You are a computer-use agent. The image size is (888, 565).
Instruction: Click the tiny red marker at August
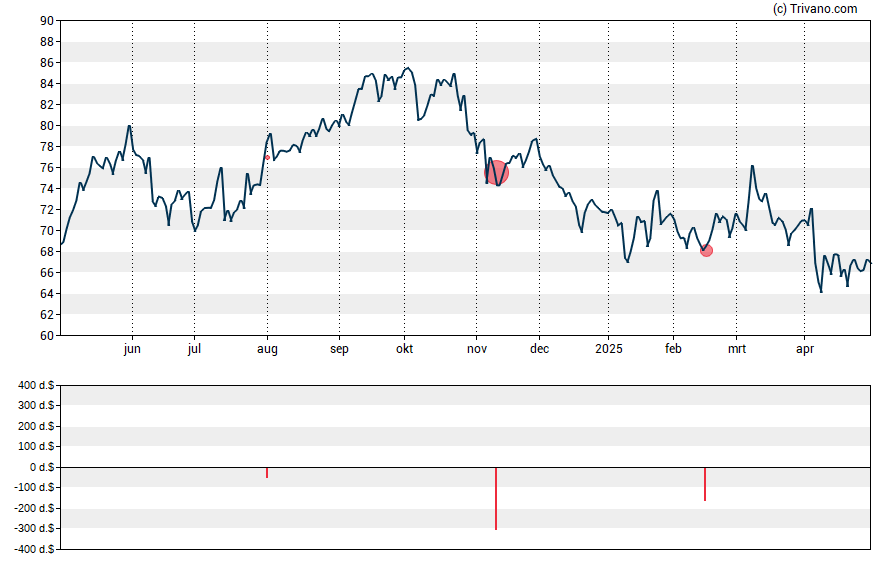coord(267,157)
